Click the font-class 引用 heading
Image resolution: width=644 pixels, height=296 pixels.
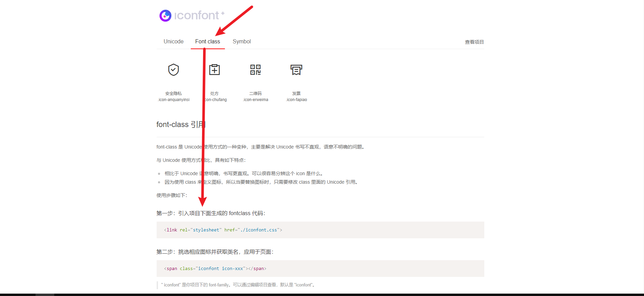[181, 125]
